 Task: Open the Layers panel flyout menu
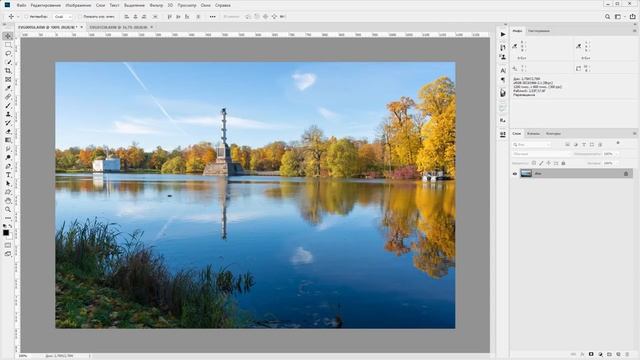634,133
